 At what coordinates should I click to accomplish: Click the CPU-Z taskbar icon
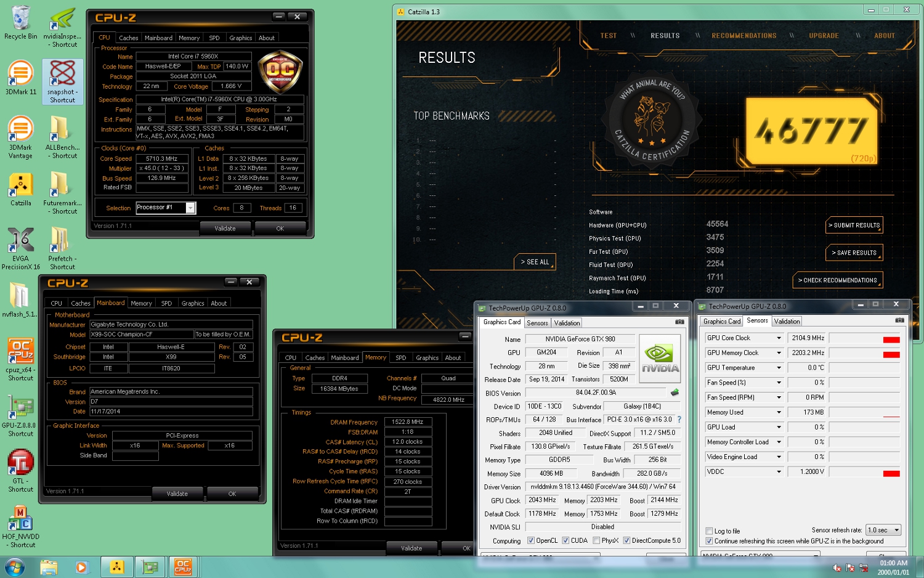click(183, 566)
